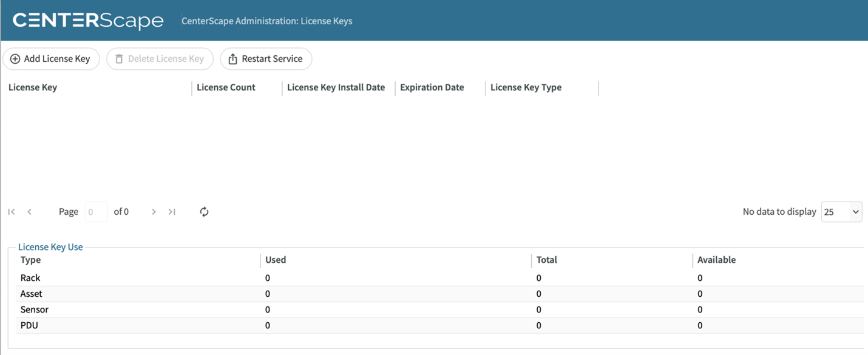
Task: Jump to last page arrow icon
Action: 172,212
